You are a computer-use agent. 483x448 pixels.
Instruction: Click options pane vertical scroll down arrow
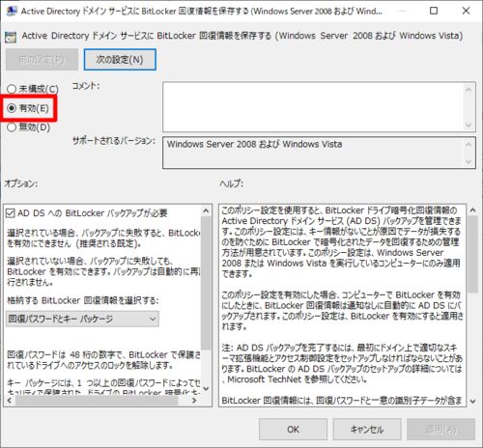206,389
